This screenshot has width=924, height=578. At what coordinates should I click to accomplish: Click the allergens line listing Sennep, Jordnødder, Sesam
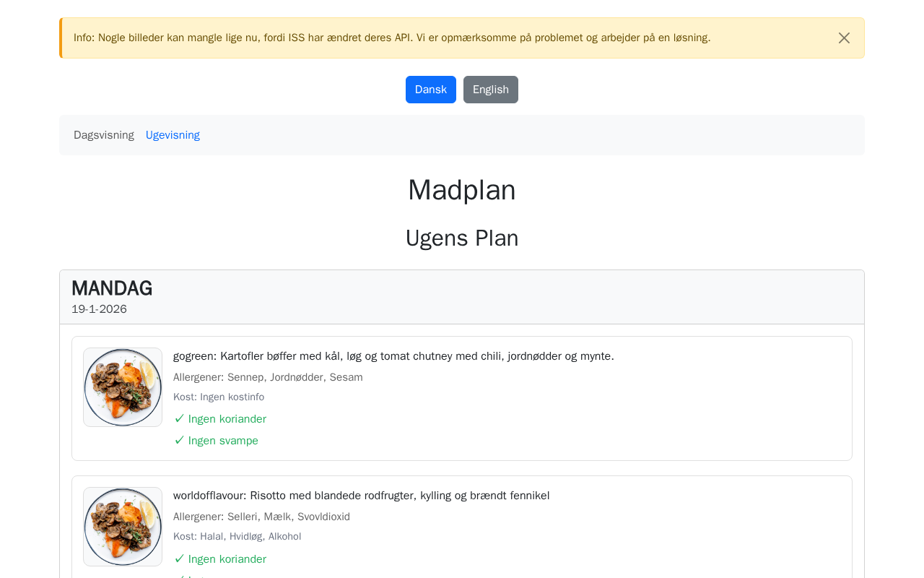click(268, 377)
